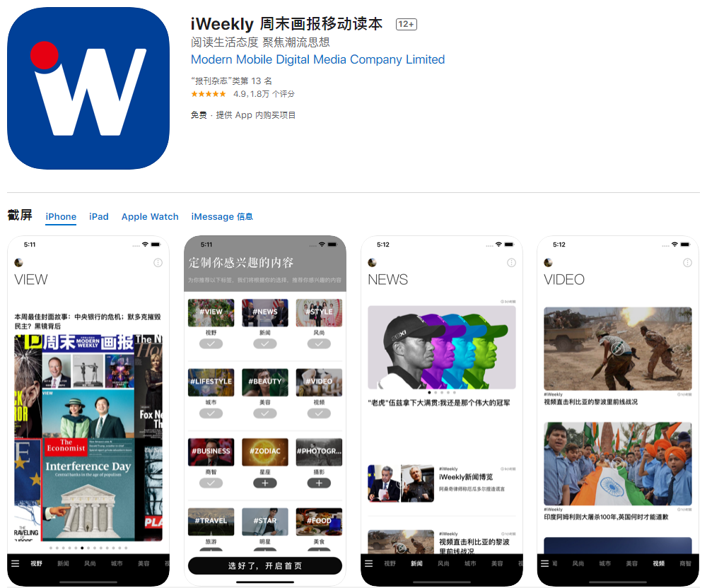Click profile avatar on VIDEO screen
This screenshot has width=707, height=588.
coord(548,263)
